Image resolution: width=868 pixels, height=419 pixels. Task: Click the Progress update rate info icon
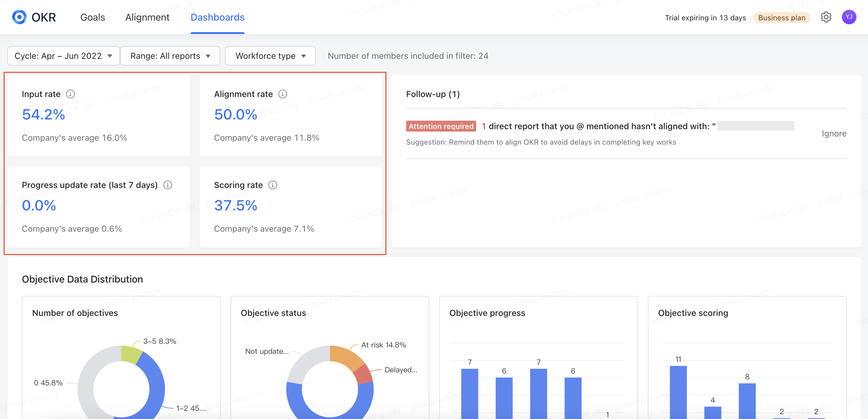pos(167,185)
